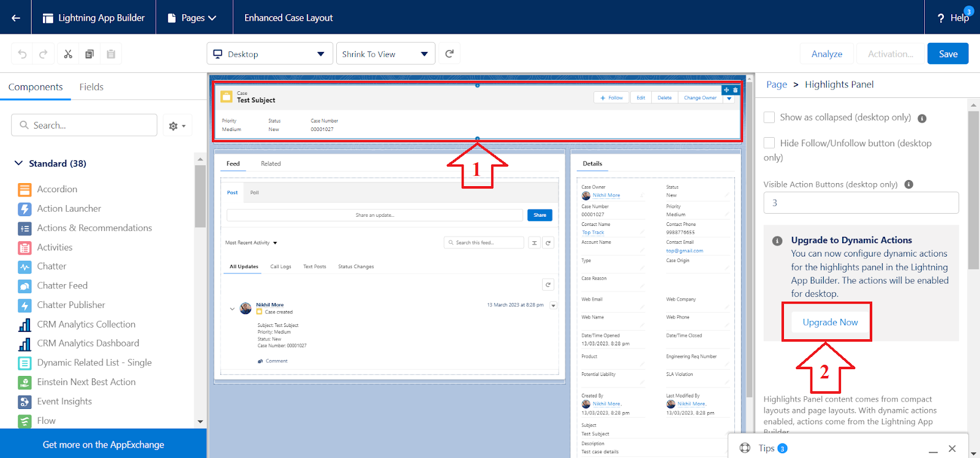Select CRM Analytics Collection component
980x458 pixels.
pos(86,325)
